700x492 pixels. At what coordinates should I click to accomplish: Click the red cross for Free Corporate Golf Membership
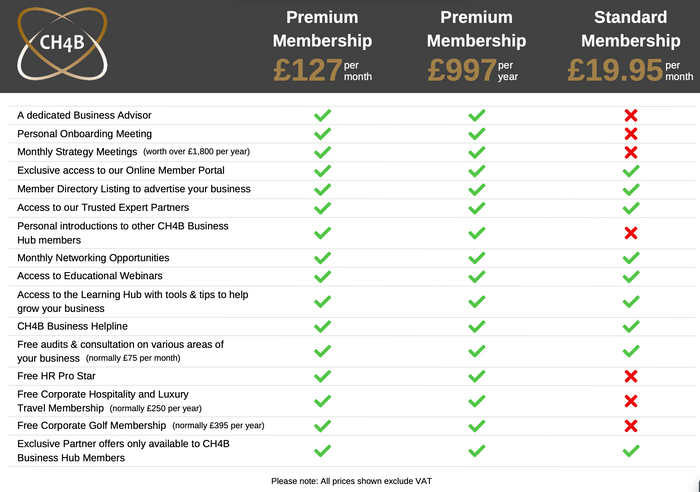[631, 426]
